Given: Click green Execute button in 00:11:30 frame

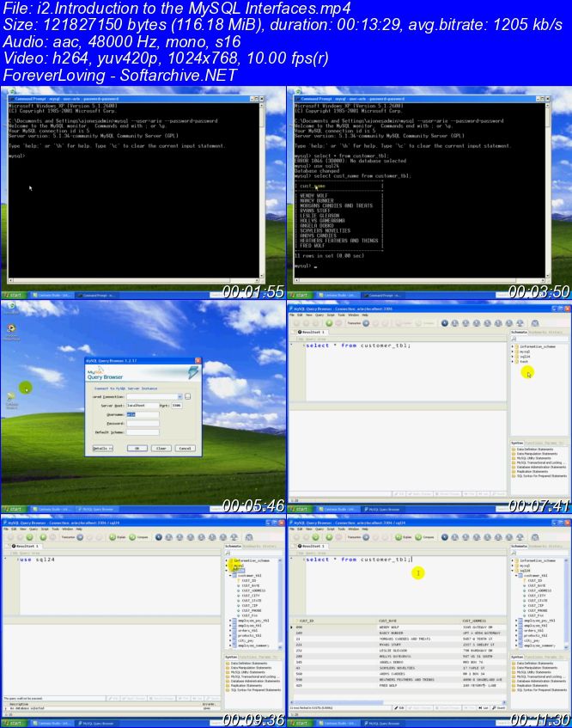Looking at the screenshot, I should tap(329, 537).
